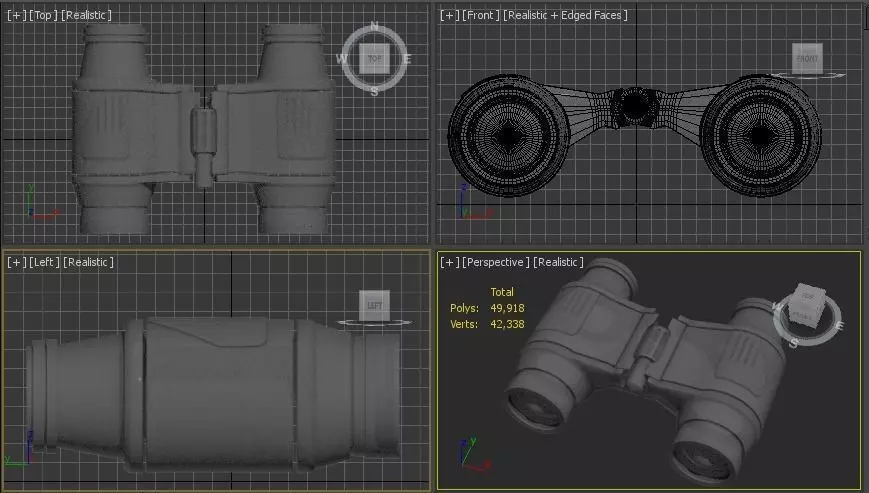The height and width of the screenshot is (493, 869).
Task: Open the [Left] view label menu
Action: tap(44, 262)
